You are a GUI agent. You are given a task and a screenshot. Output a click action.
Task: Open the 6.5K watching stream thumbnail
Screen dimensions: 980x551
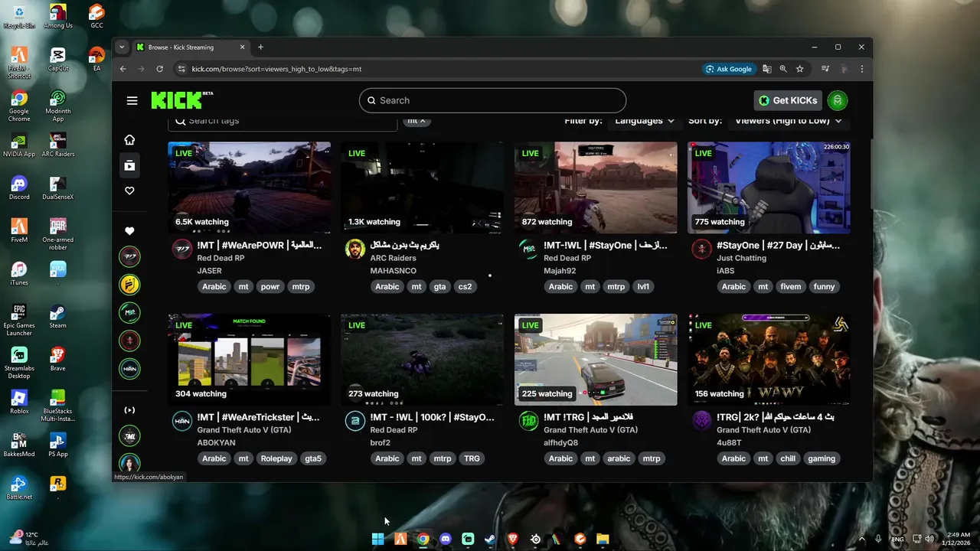click(x=250, y=187)
